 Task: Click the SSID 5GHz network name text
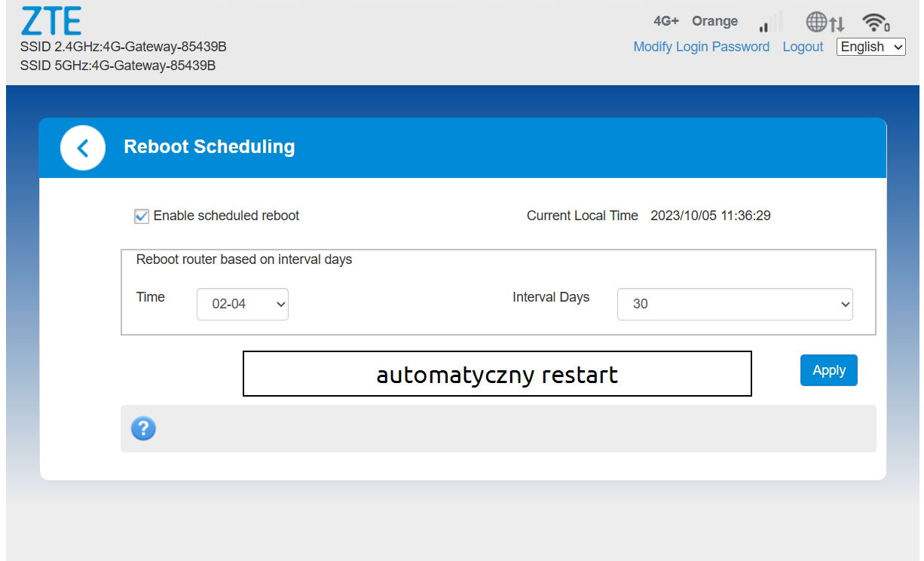118,66
